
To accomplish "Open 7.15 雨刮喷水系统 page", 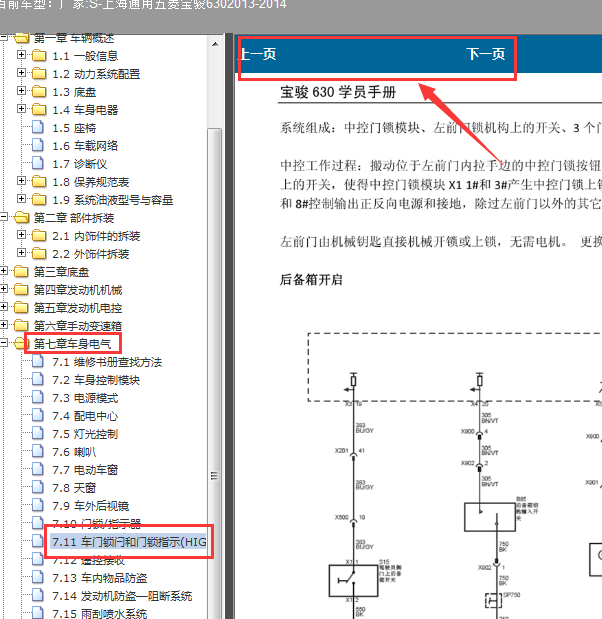I will point(99,614).
